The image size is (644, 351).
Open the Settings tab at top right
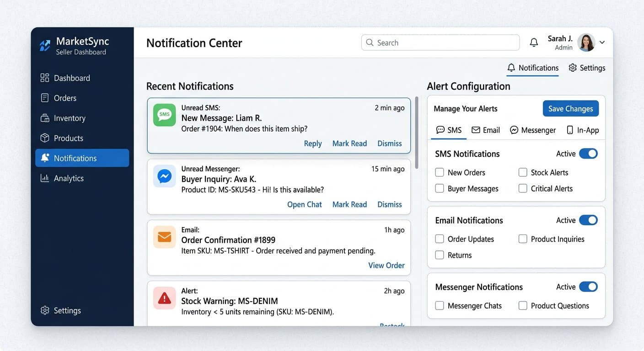[x=587, y=68]
